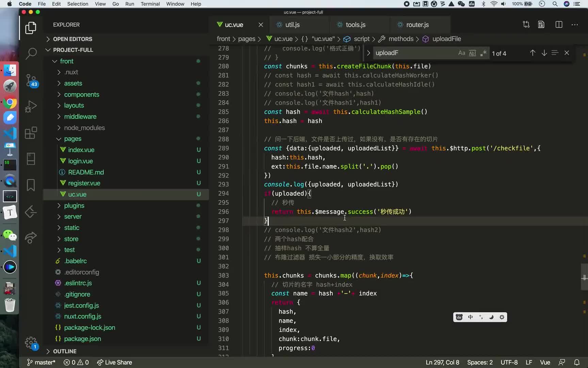Screen dimensions: 588x368
Task: Change LF end of line sequence
Action: click(529, 362)
